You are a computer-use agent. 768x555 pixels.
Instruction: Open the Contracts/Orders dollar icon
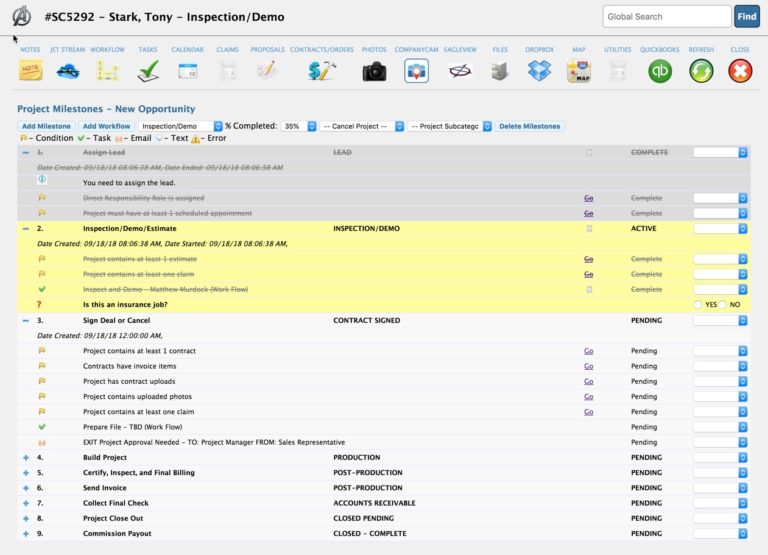click(322, 71)
